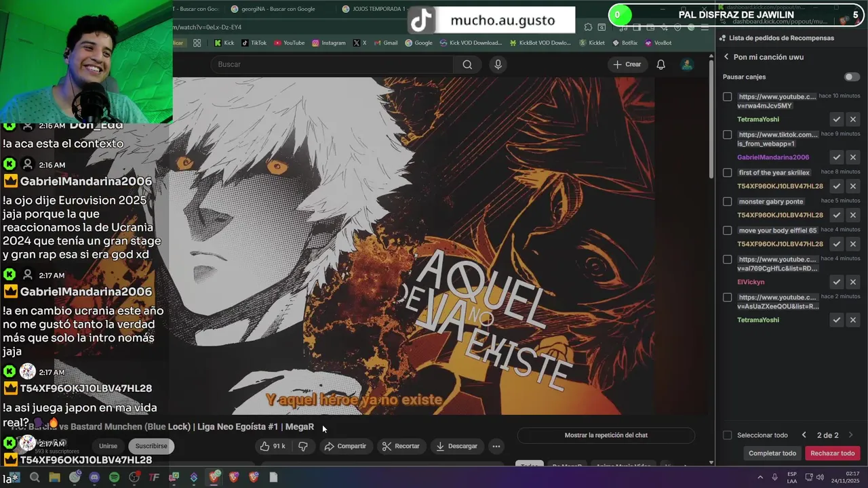Click the 'Crear' button on YouTube
The image size is (868, 488).
pos(627,64)
